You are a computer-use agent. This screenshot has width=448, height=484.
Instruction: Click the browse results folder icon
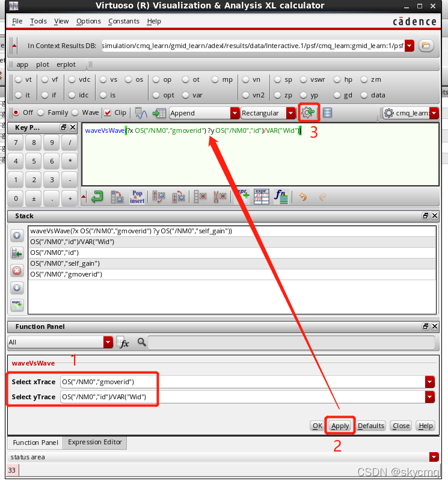pos(426,46)
